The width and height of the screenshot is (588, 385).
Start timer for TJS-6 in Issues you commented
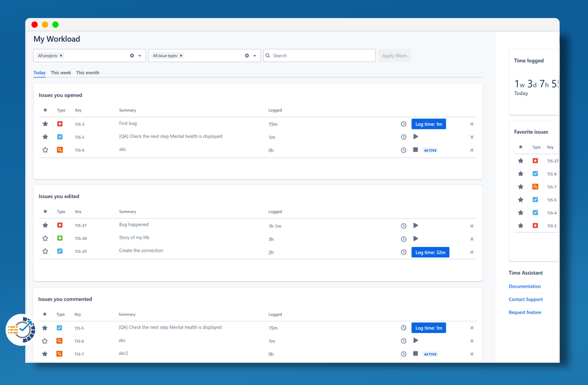415,340
